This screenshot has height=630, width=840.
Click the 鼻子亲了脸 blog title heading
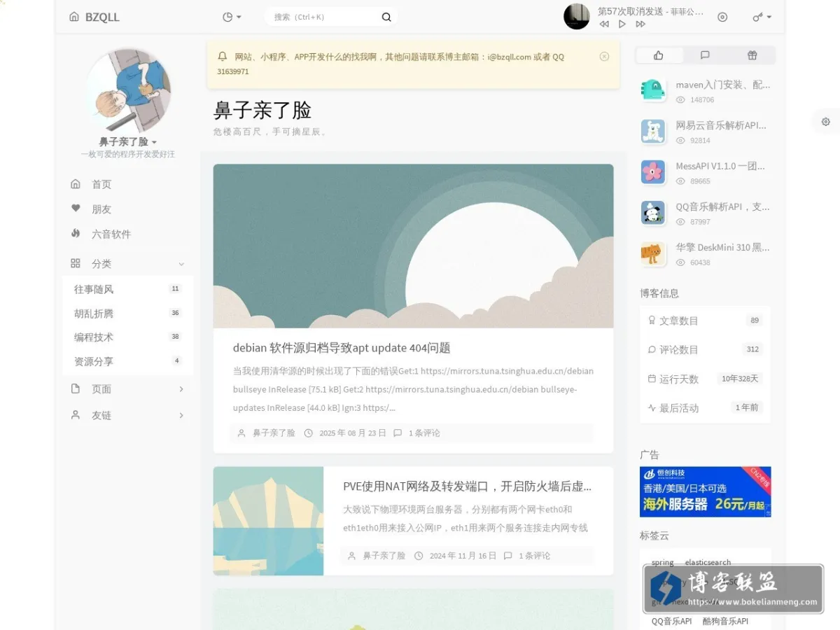(x=262, y=111)
